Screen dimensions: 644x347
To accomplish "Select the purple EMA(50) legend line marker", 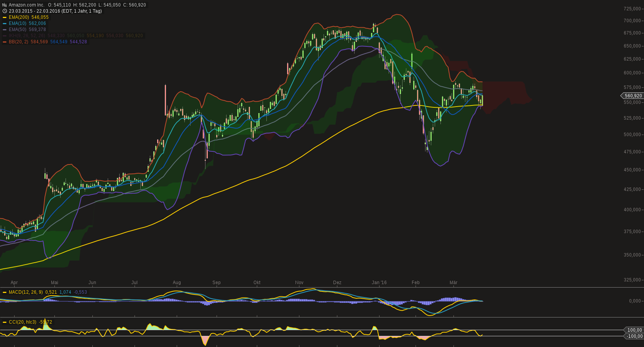I will 4,30.
